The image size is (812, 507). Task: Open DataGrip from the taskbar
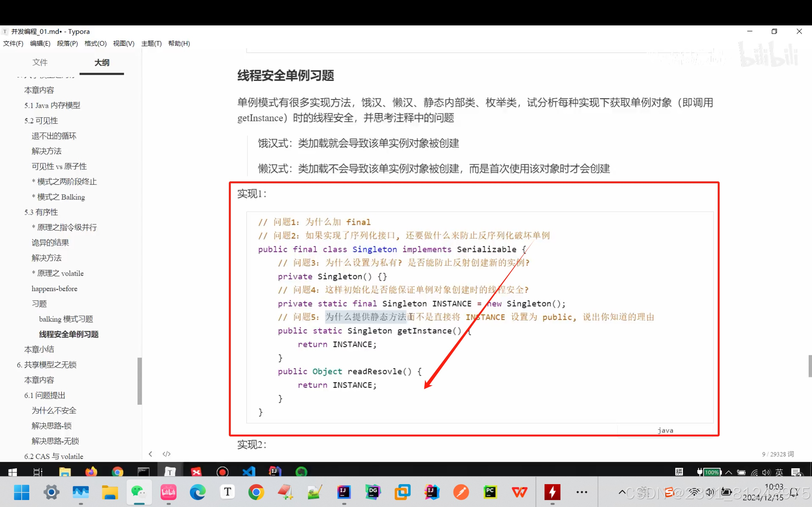click(373, 492)
